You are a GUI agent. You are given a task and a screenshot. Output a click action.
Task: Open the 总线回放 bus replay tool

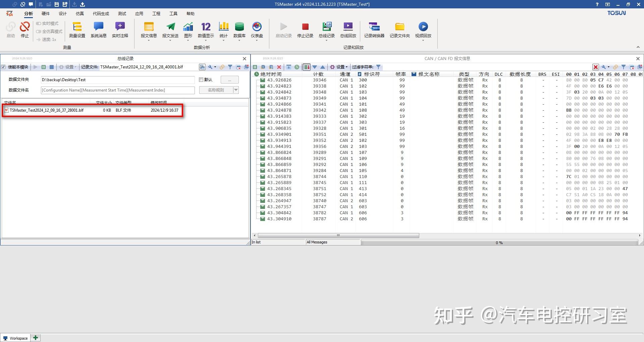point(348,30)
